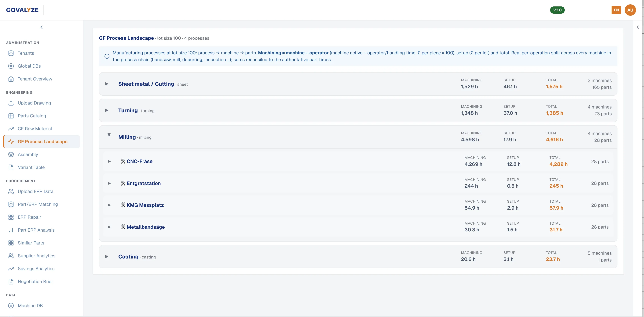
Task: Click the Global DBs gear icon
Action: pyautogui.click(x=11, y=66)
